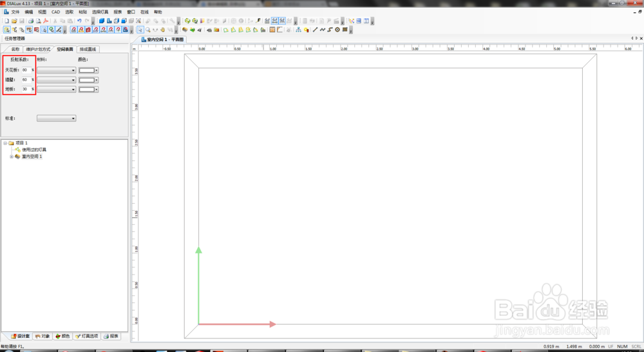The height and width of the screenshot is (352, 644).
Task: Open the floor (地板) material dropdown
Action: click(56, 89)
